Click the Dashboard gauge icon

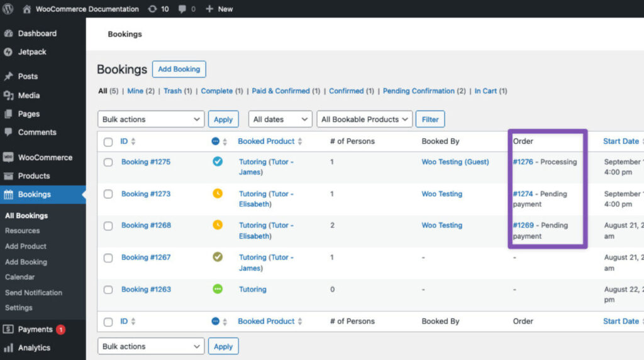click(x=8, y=33)
